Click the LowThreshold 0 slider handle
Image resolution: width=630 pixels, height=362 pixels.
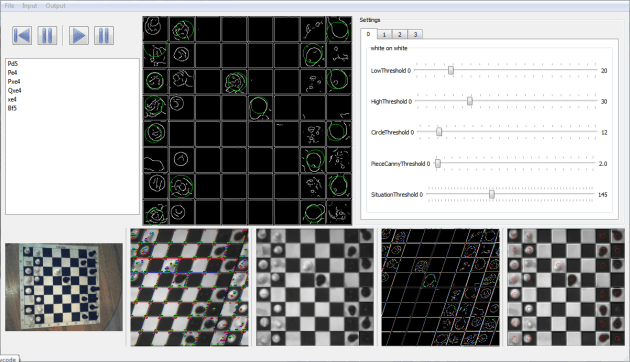451,70
